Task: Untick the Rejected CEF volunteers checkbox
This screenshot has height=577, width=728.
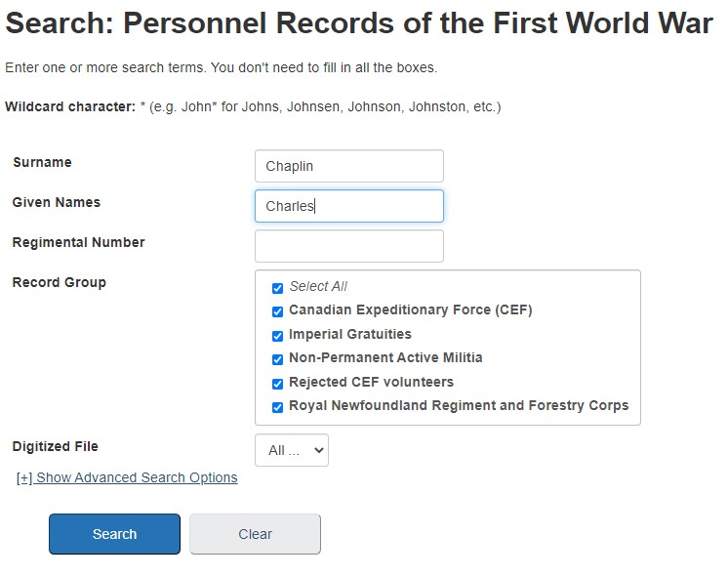Action: coord(277,384)
